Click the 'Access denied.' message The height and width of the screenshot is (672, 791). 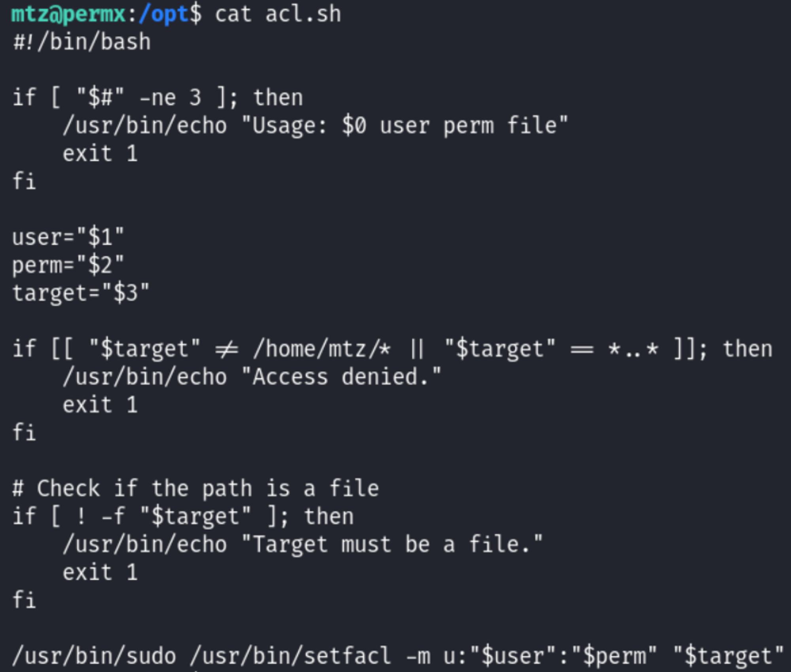(x=341, y=377)
